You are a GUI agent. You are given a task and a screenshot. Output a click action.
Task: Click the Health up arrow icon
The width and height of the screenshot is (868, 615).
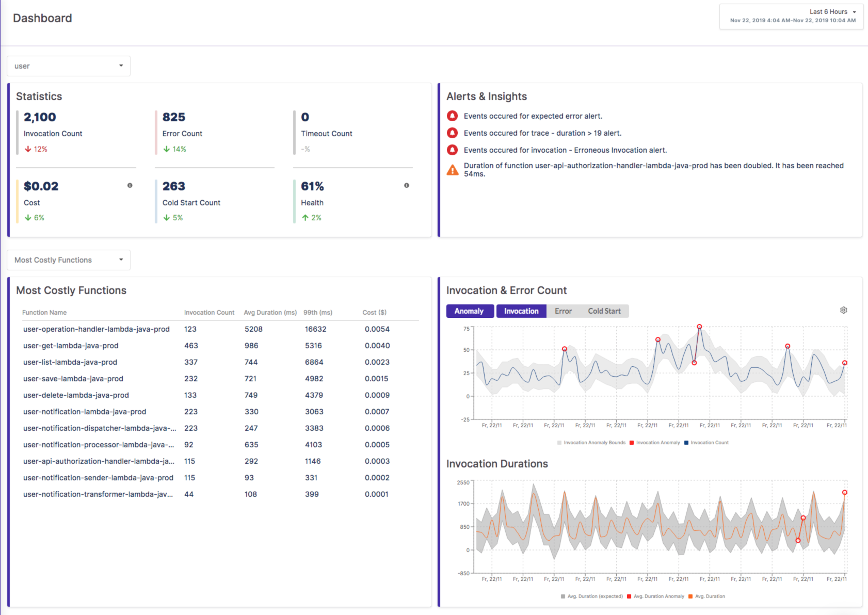[x=305, y=218]
